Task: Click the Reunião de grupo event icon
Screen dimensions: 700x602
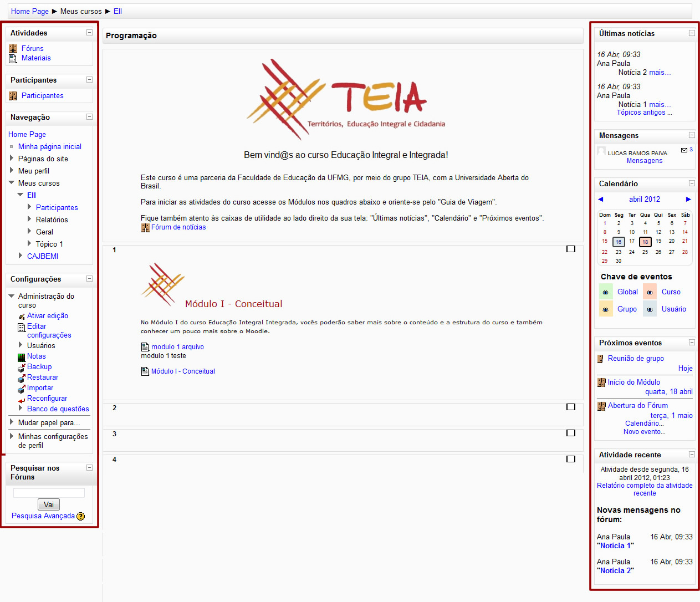Action: click(x=600, y=359)
